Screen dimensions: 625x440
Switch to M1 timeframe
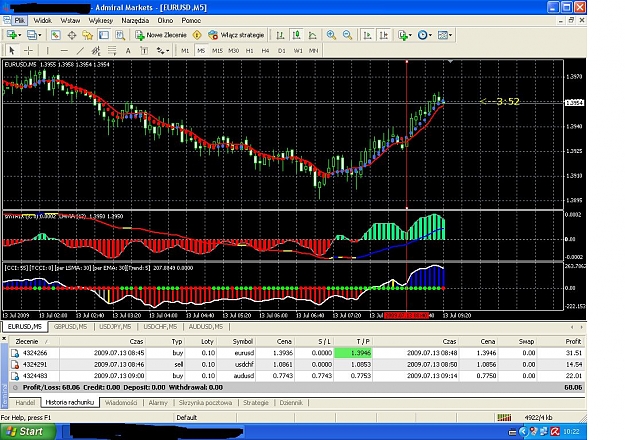click(x=185, y=51)
